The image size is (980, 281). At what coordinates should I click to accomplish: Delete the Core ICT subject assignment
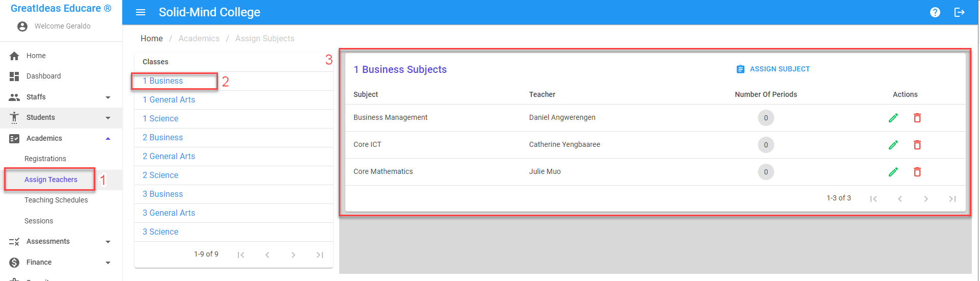click(x=917, y=145)
